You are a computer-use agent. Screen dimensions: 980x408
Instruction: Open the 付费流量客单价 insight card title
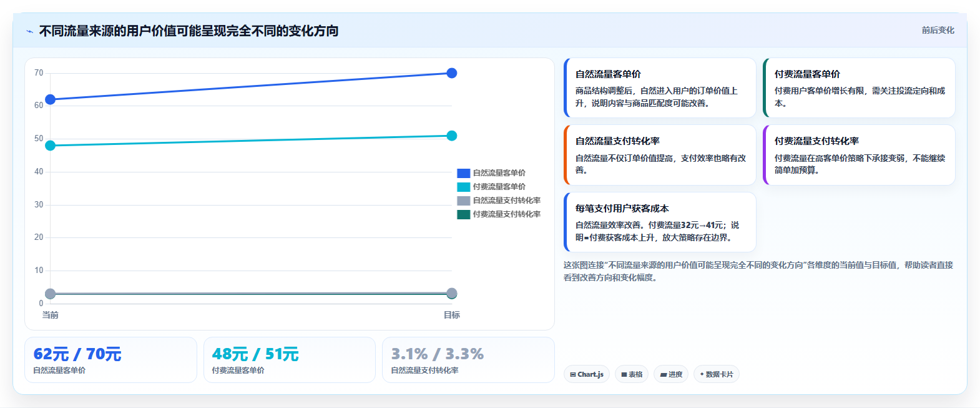(x=807, y=74)
